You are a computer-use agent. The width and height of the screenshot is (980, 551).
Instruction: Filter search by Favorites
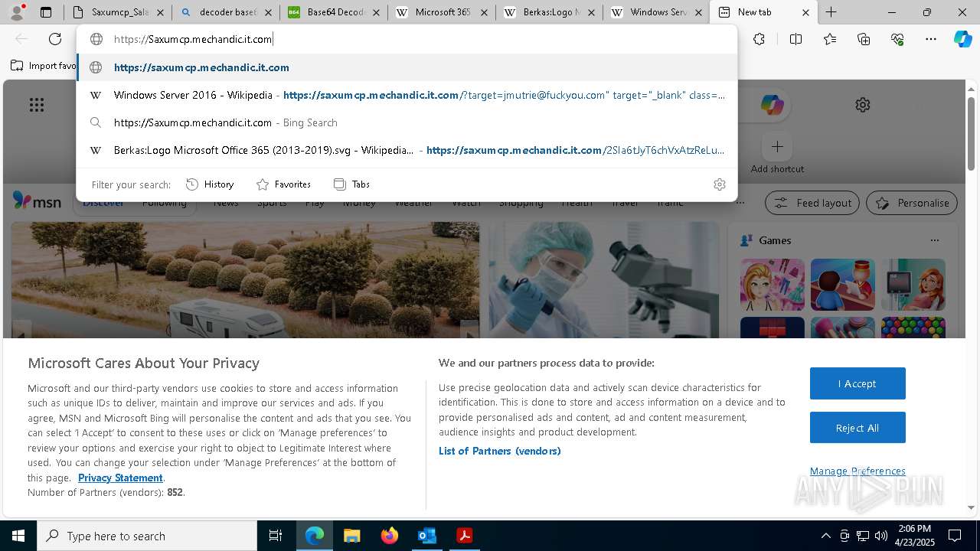[x=283, y=184]
